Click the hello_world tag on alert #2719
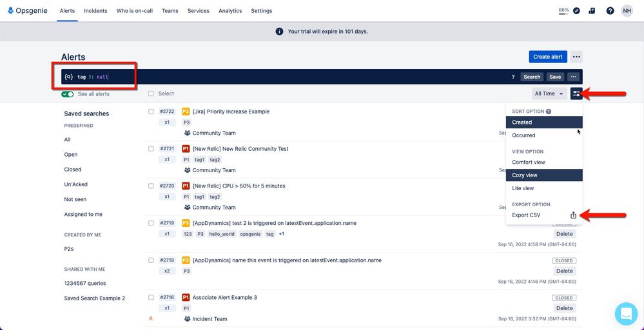Screen dimensions: 644x330 pyautogui.click(x=221, y=234)
